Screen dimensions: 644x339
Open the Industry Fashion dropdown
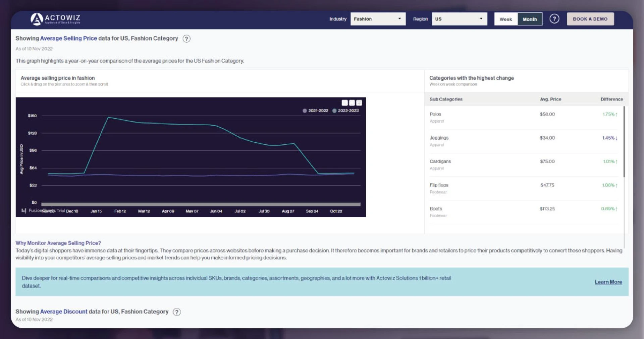[x=378, y=19]
